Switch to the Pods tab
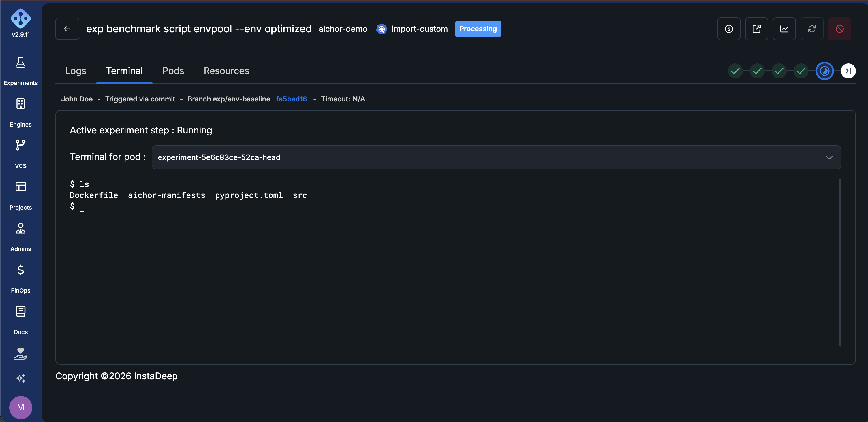Viewport: 868px width, 422px height. point(173,71)
